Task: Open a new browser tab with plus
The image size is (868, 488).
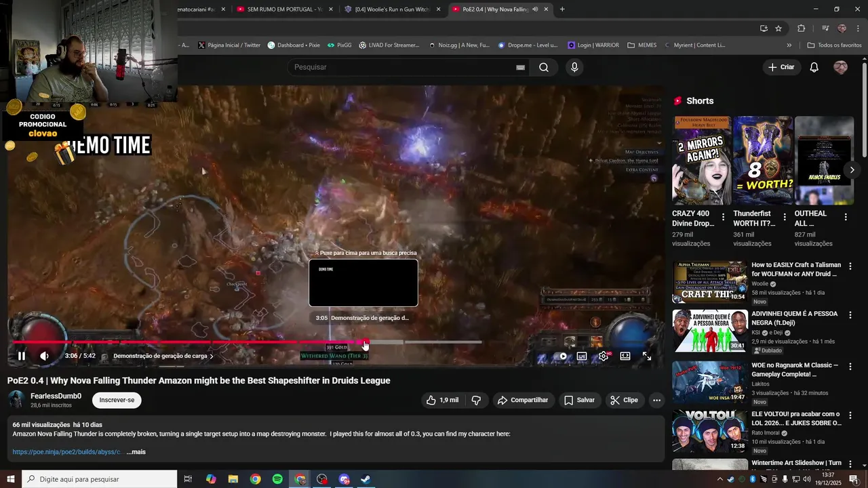Action: coord(562,9)
